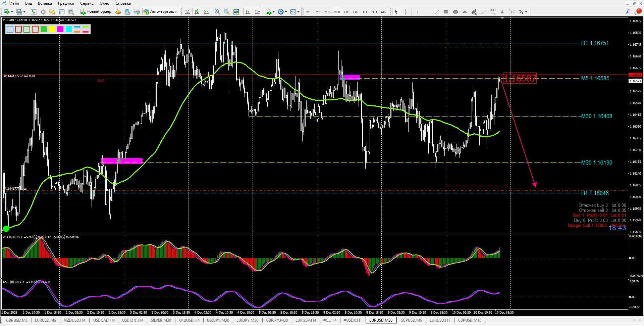Click the yellow color swatch
Viewport: 644px width, 326px height.
pos(52,30)
